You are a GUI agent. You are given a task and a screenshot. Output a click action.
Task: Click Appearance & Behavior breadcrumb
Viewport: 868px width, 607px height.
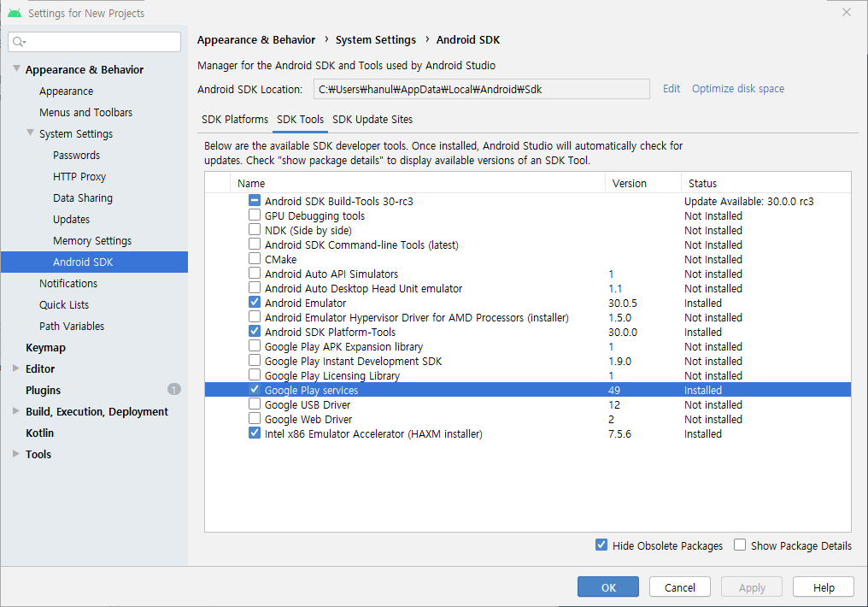[255, 40]
